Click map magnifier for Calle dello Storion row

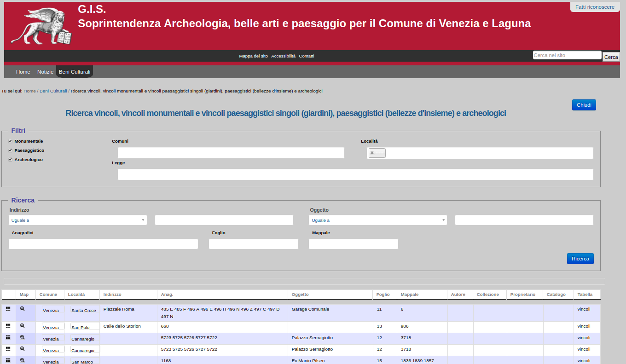(22, 326)
